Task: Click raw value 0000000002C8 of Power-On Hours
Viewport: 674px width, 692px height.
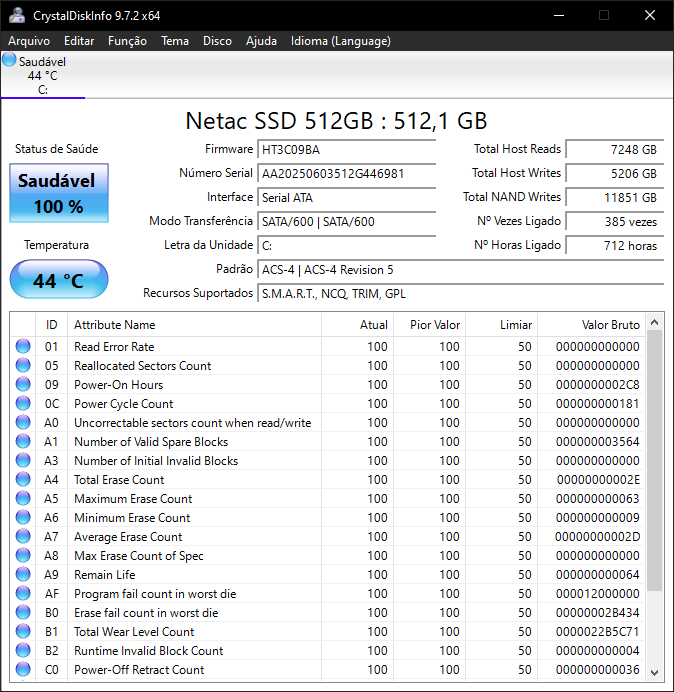Action: [x=597, y=385]
